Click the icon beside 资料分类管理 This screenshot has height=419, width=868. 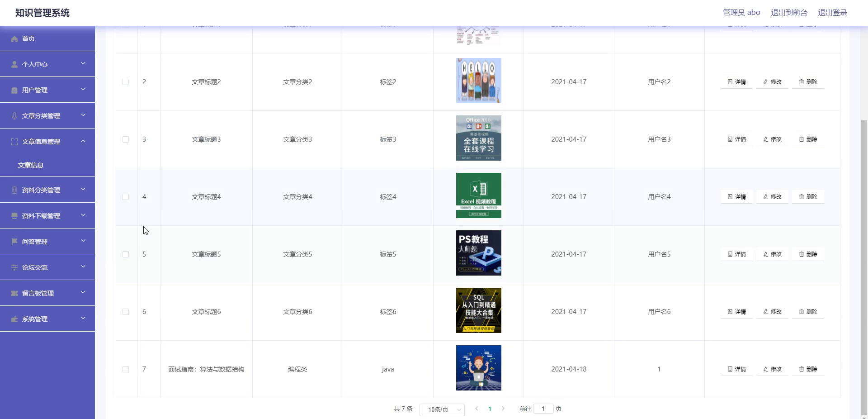[x=14, y=190]
